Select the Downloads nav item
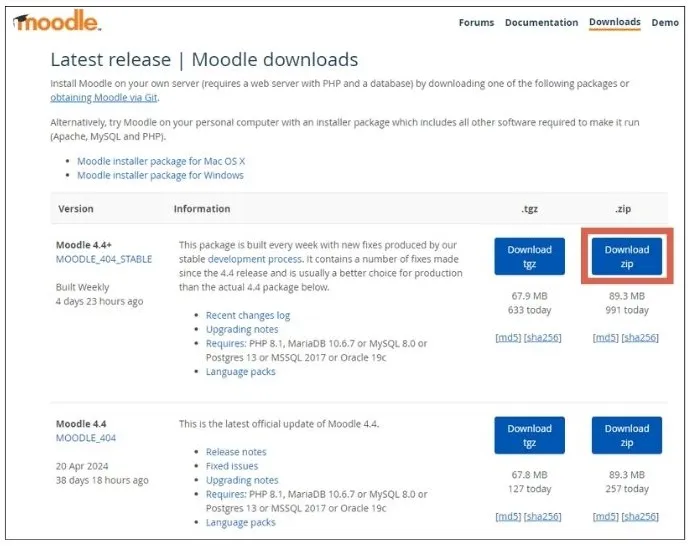Viewport: 691px width, 546px height. click(x=614, y=22)
